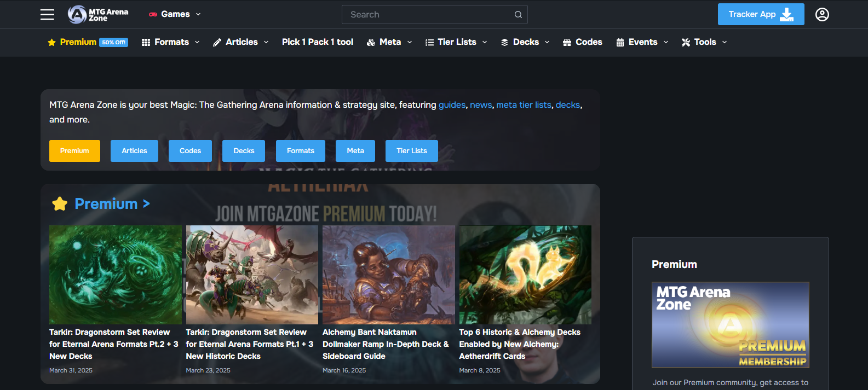Focus the Search input field
868x390 pixels.
click(x=434, y=15)
